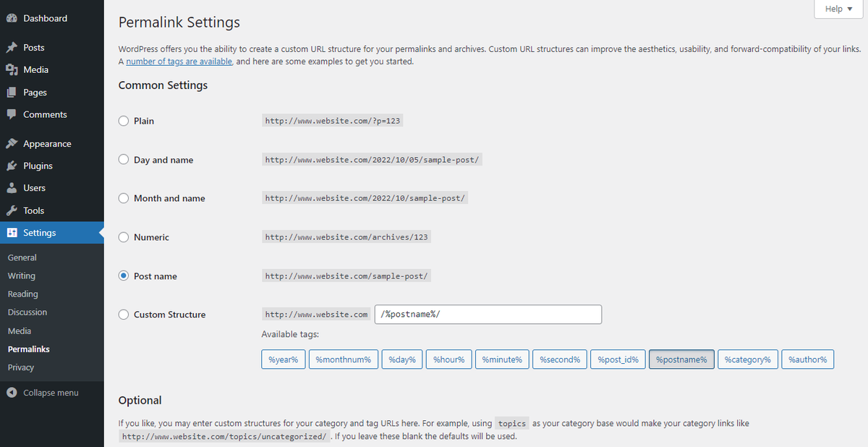Open the Plugins menu label

pos(38,166)
